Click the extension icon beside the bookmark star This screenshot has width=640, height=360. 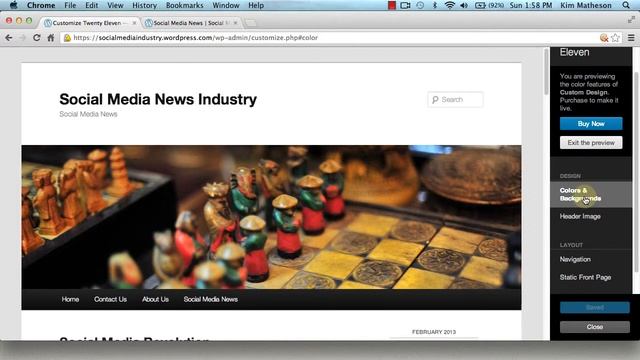coord(604,38)
